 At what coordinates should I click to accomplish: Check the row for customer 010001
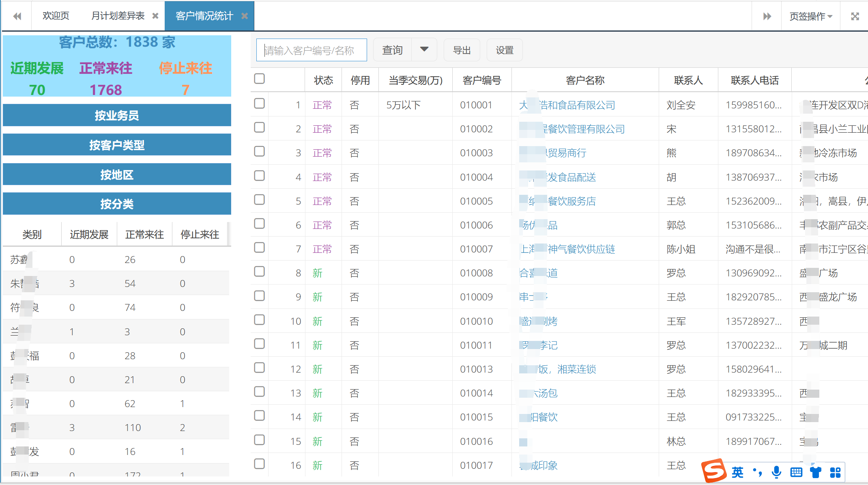(x=259, y=103)
